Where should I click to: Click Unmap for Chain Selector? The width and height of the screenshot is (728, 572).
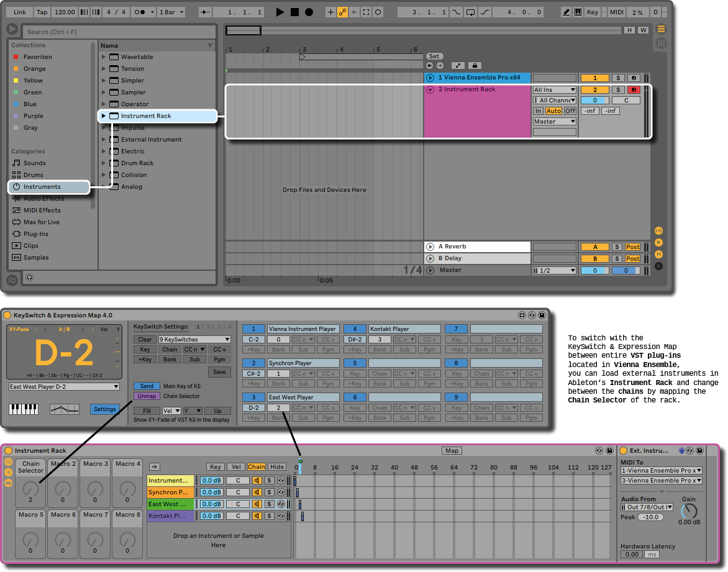(x=147, y=396)
